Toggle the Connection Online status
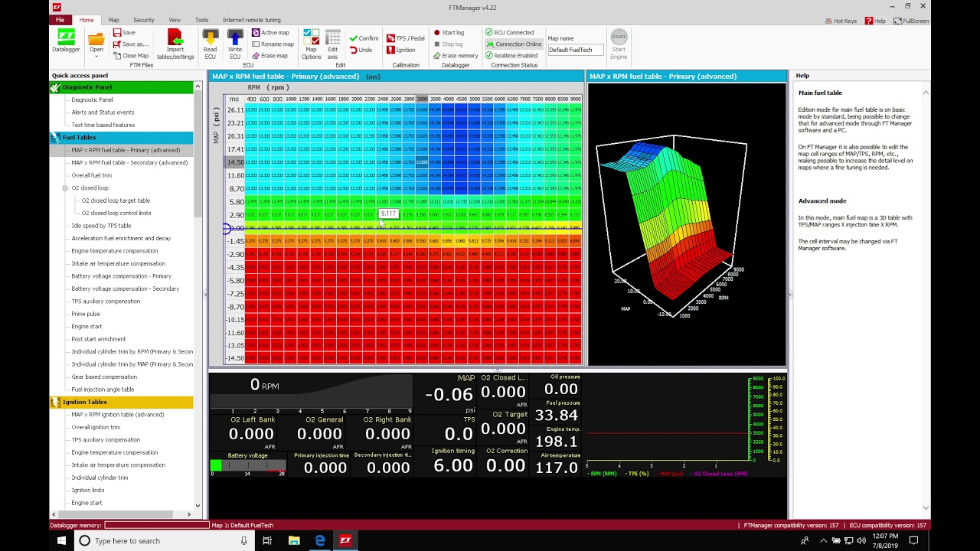 coord(514,44)
